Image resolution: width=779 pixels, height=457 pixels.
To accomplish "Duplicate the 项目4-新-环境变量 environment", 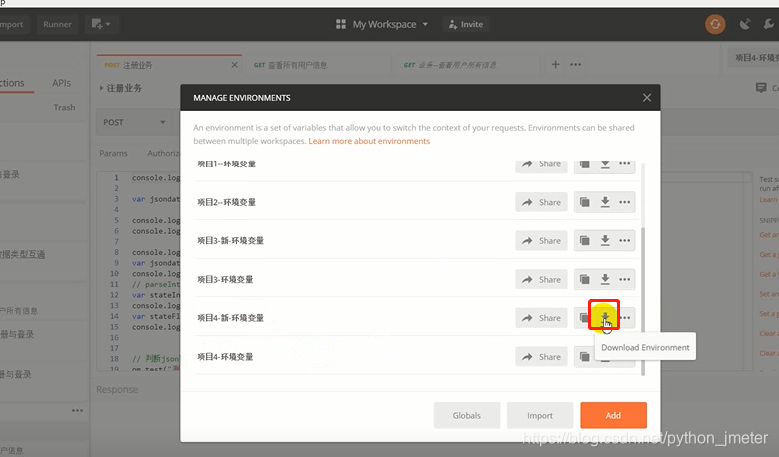I will point(584,318).
